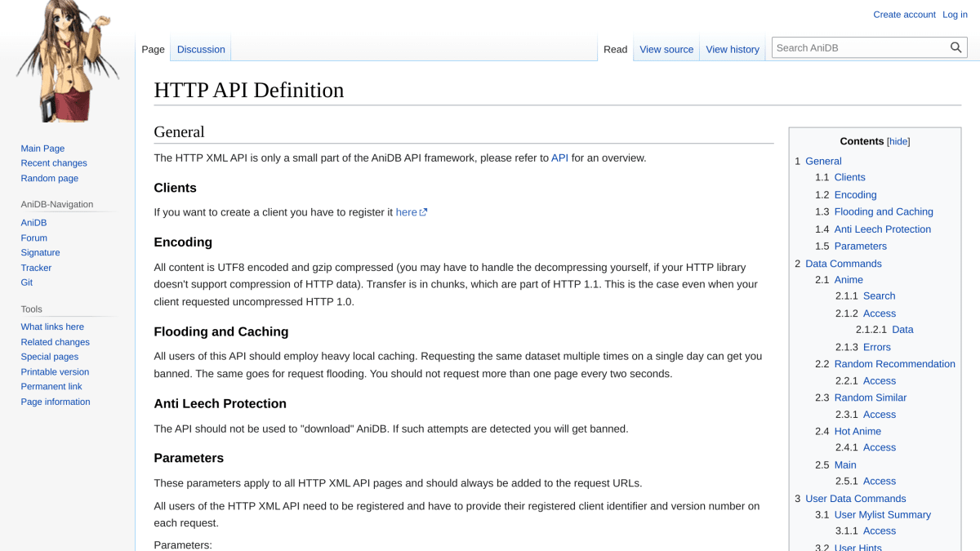Image resolution: width=980 pixels, height=551 pixels.
Task: Jump to contents entry 2.1.2.1 Data
Action: coord(884,330)
